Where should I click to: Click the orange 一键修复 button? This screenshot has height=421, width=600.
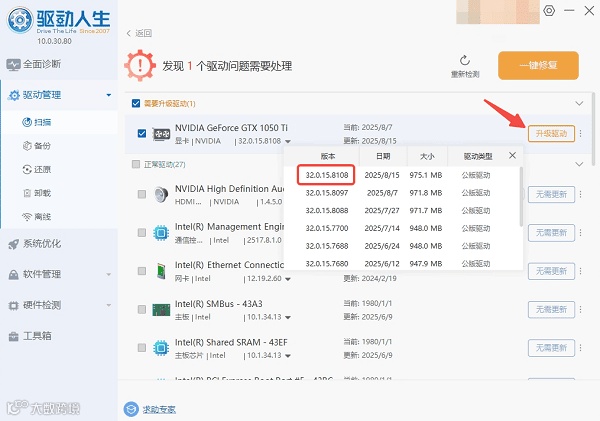pos(538,65)
